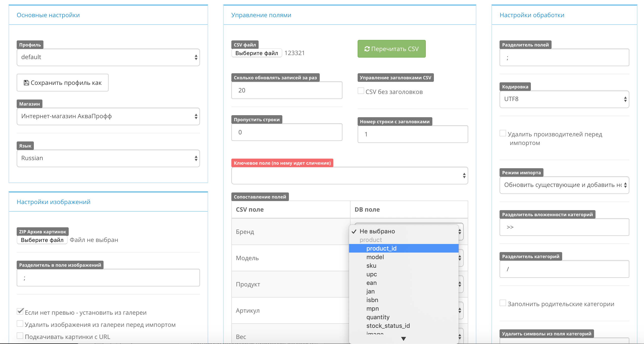The height and width of the screenshot is (344, 644).
Task: Enable Подкачивать картинки с URL
Action: [20, 336]
